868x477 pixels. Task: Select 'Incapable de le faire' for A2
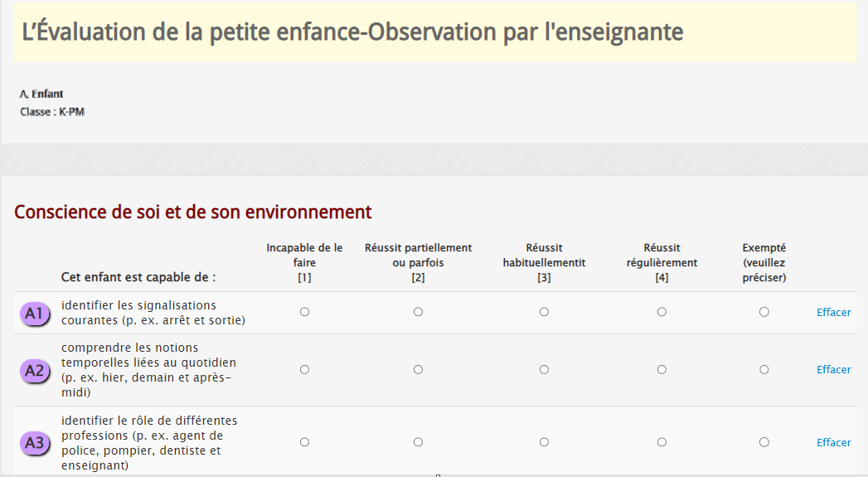click(304, 369)
